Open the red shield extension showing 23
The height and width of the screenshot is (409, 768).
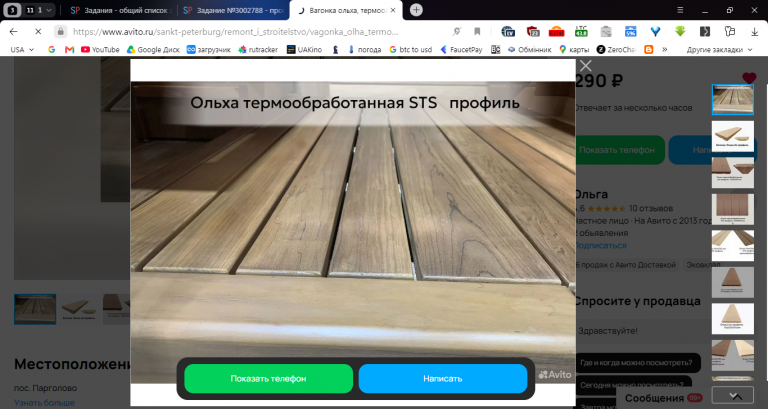[x=533, y=32]
